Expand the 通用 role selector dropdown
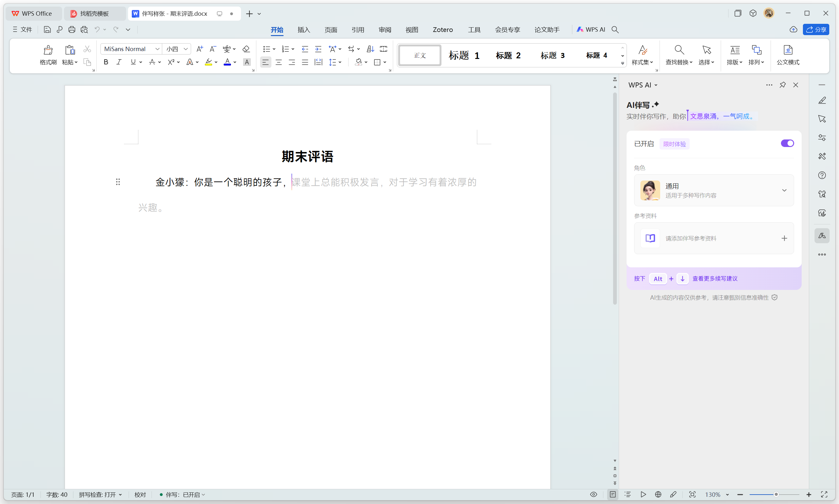 coord(784,191)
